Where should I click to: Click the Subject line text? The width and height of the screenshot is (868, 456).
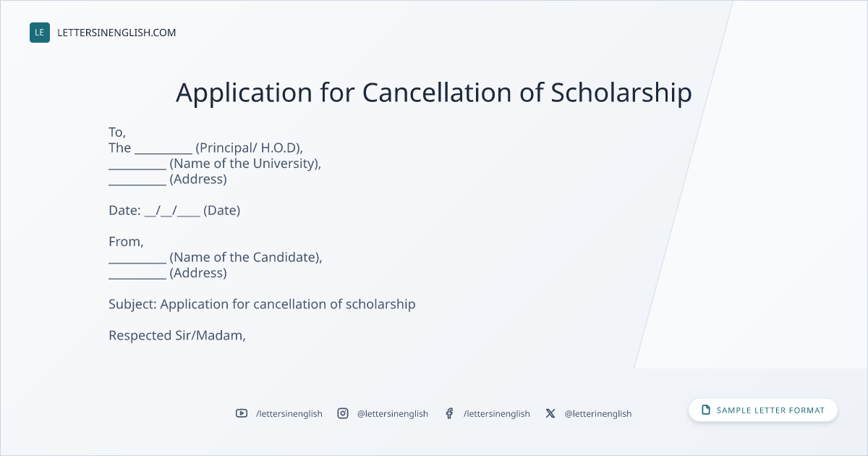(x=262, y=304)
